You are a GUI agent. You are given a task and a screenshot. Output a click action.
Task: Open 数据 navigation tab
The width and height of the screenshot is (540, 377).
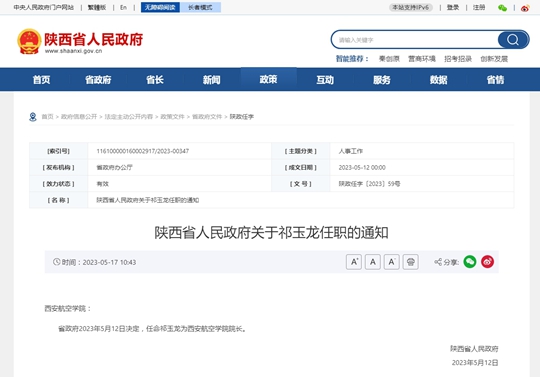tap(438, 80)
